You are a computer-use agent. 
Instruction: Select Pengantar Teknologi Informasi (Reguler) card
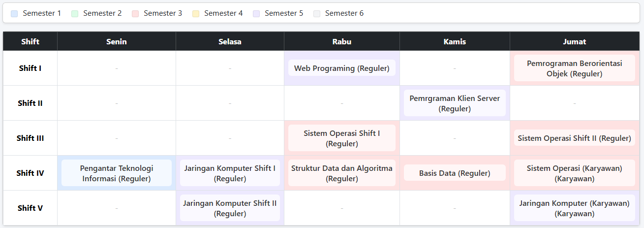point(117,173)
